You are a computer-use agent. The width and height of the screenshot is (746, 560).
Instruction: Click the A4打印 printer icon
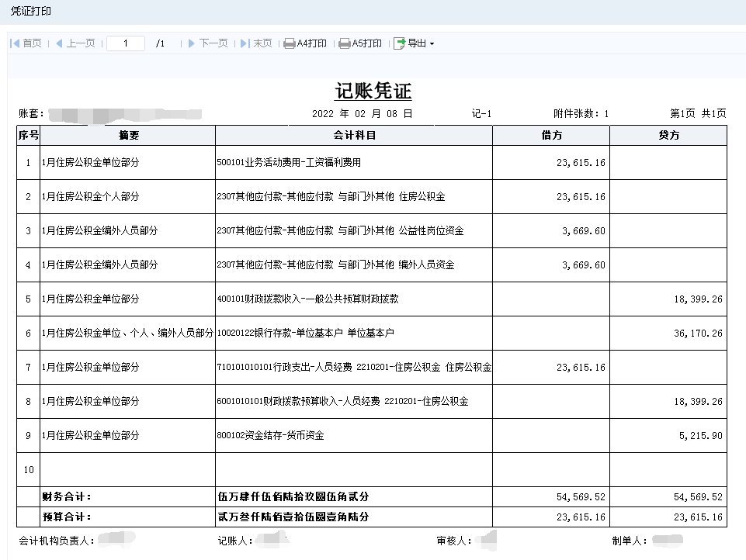point(290,43)
